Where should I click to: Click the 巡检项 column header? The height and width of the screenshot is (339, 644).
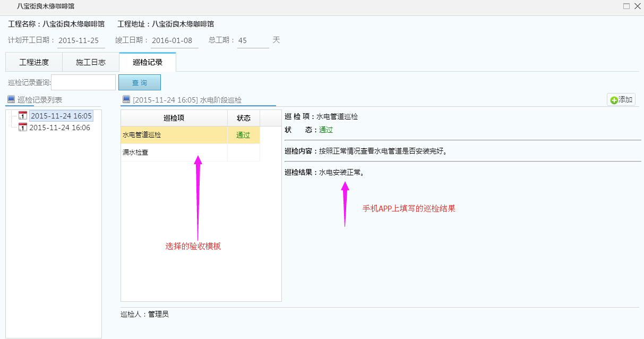(x=174, y=118)
